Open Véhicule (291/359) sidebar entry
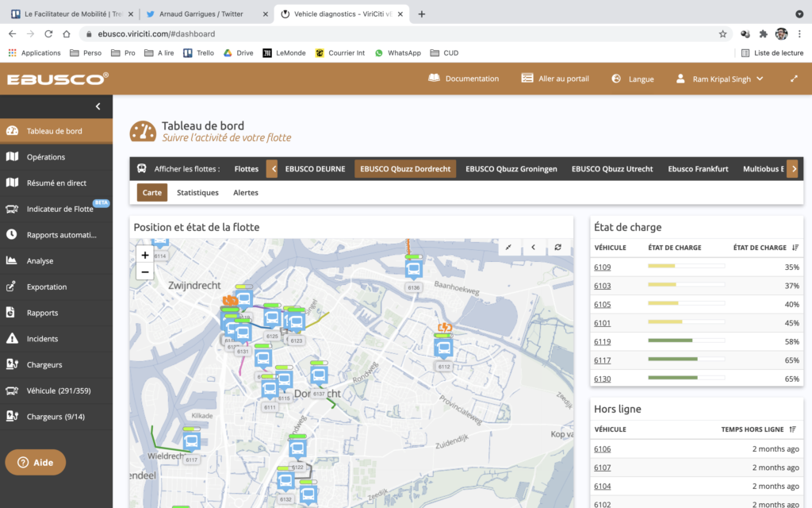Image resolution: width=812 pixels, height=508 pixels. 56,391
